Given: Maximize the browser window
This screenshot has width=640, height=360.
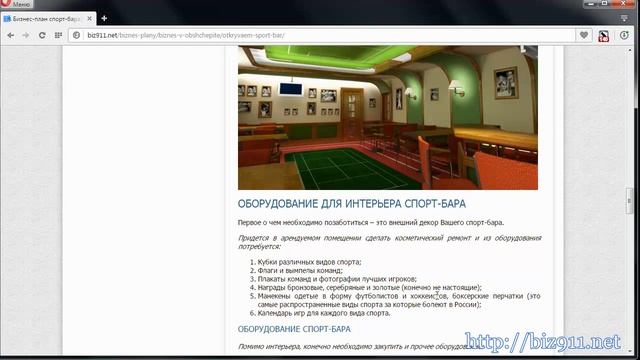Looking at the screenshot, I should 604,3.
